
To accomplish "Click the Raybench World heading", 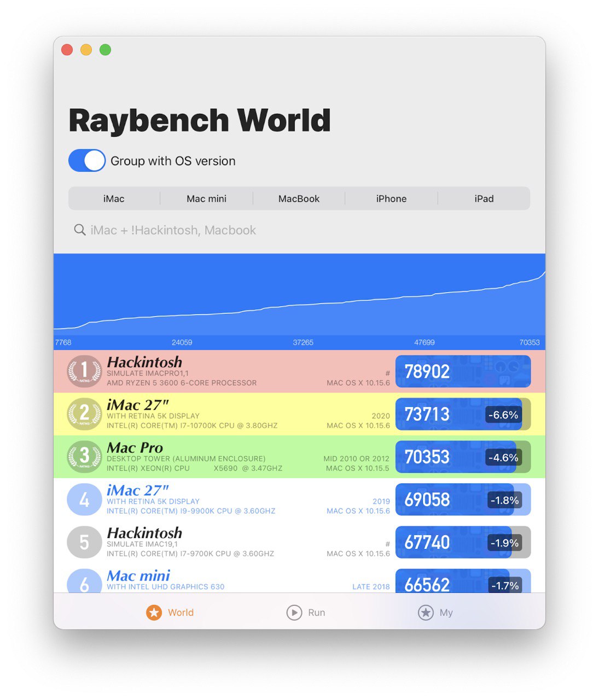I will pyautogui.click(x=200, y=120).
